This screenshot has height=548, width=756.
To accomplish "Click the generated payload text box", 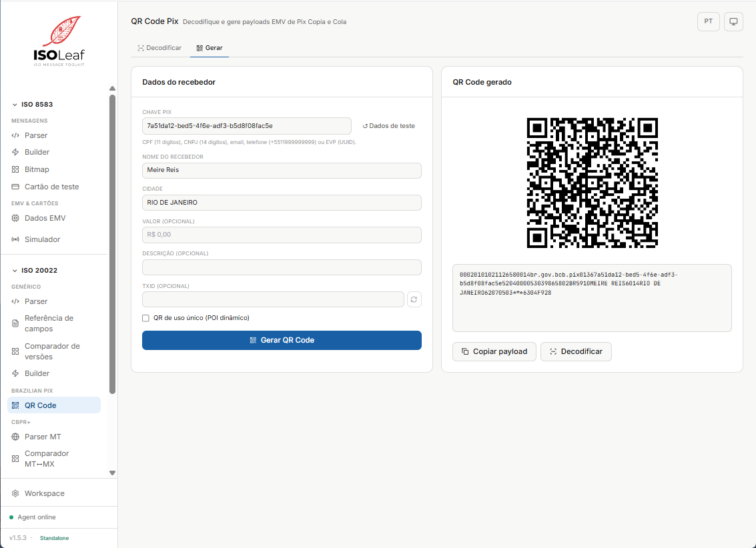I will pos(592,298).
